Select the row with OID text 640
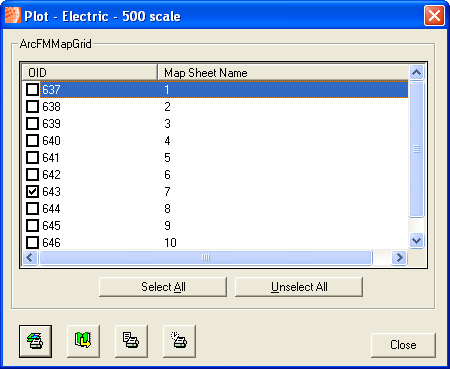The height and width of the screenshot is (369, 450). [51, 141]
